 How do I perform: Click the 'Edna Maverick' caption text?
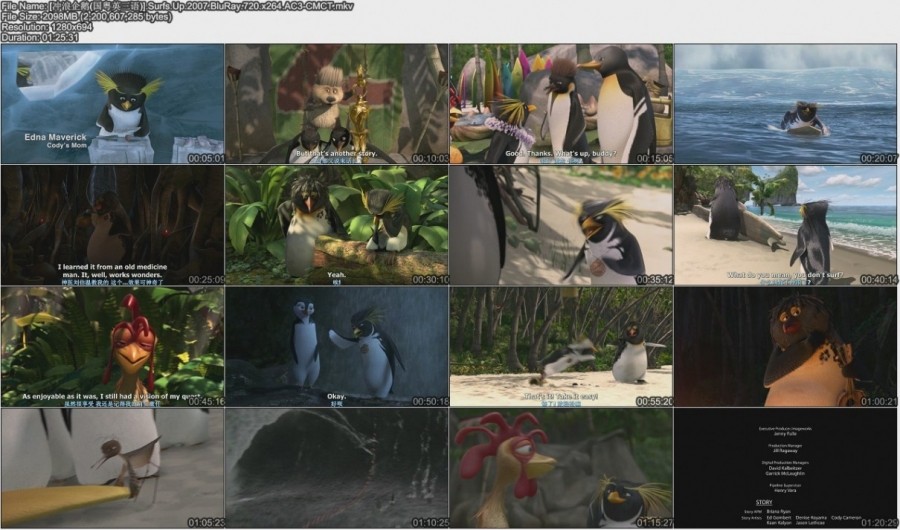[55, 137]
